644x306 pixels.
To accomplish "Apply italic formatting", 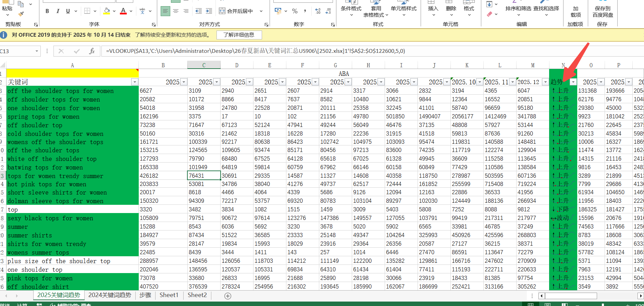I will coord(58,11).
